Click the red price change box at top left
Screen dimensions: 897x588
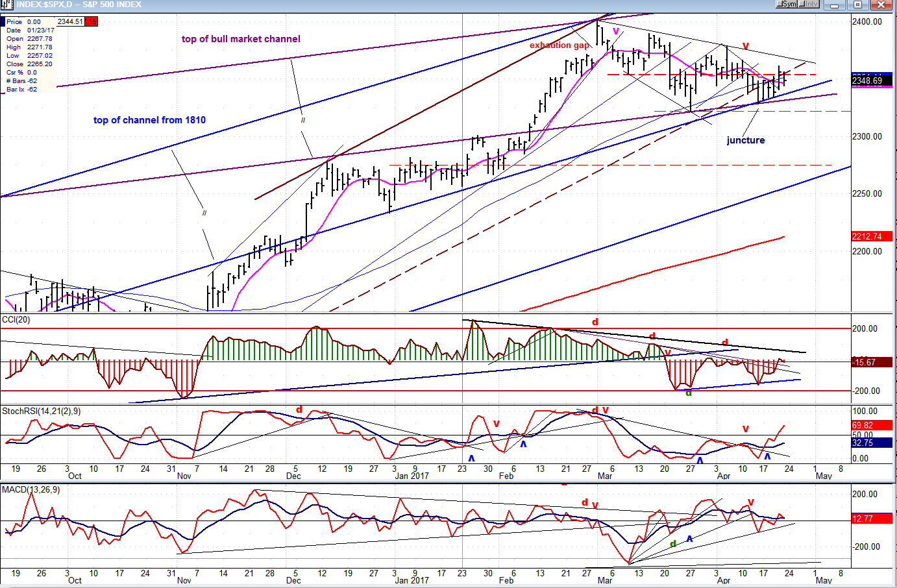92,21
